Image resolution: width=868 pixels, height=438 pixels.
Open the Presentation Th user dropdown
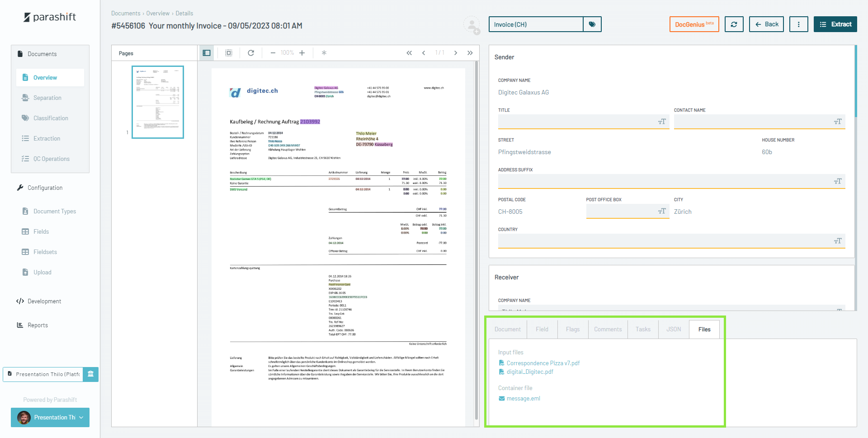pyautogui.click(x=50, y=417)
